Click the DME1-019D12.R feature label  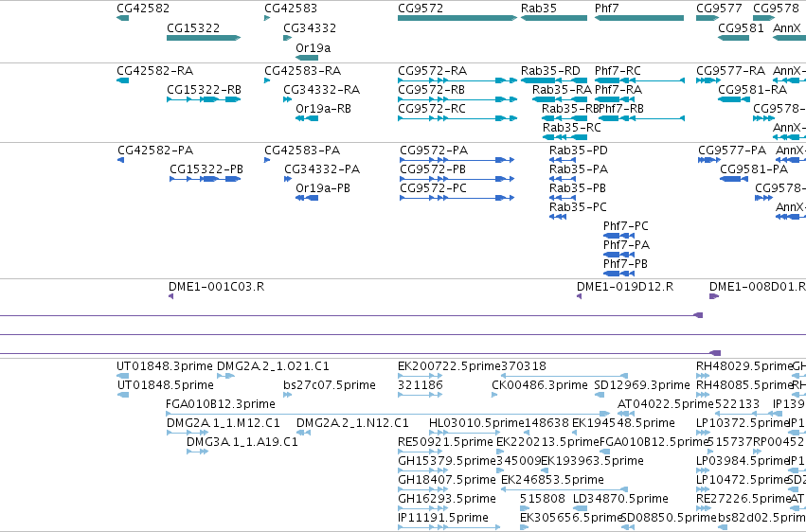pyautogui.click(x=624, y=286)
